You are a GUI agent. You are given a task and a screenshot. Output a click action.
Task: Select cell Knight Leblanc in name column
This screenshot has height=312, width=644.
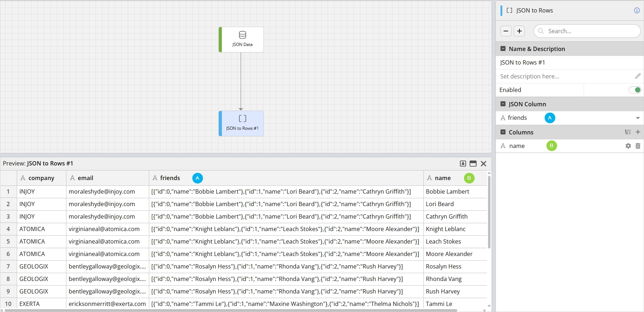point(455,229)
